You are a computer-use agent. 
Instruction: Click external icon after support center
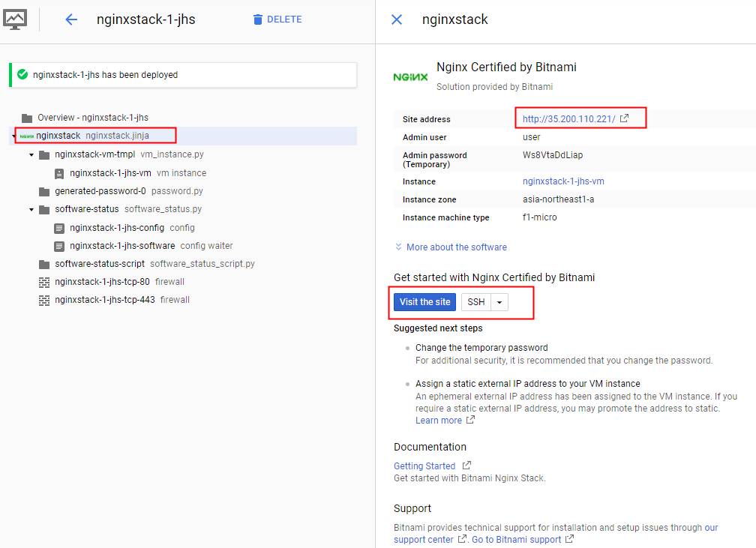coord(462,539)
